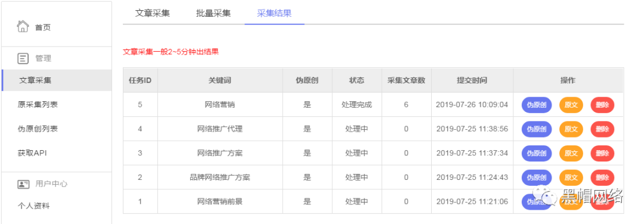Screen dimensions: 644x224
Task: Select 文章采集 in the sidebar menu
Action: point(57,80)
